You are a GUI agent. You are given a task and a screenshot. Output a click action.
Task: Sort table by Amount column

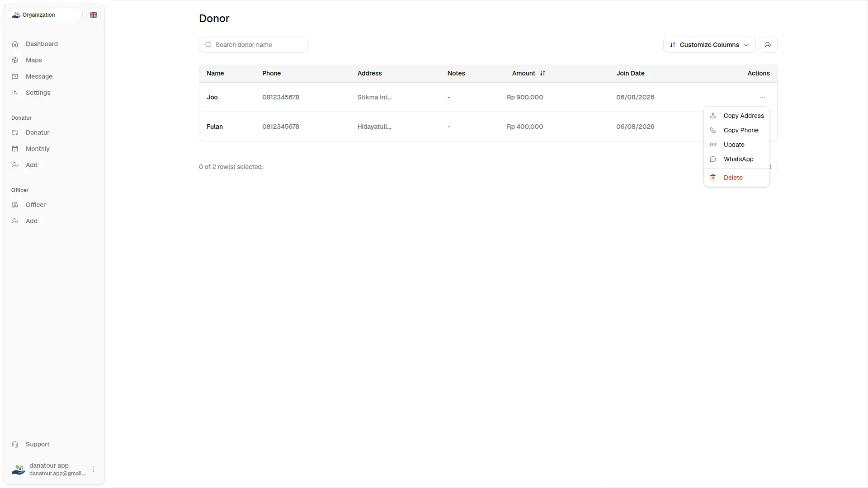[528, 73]
